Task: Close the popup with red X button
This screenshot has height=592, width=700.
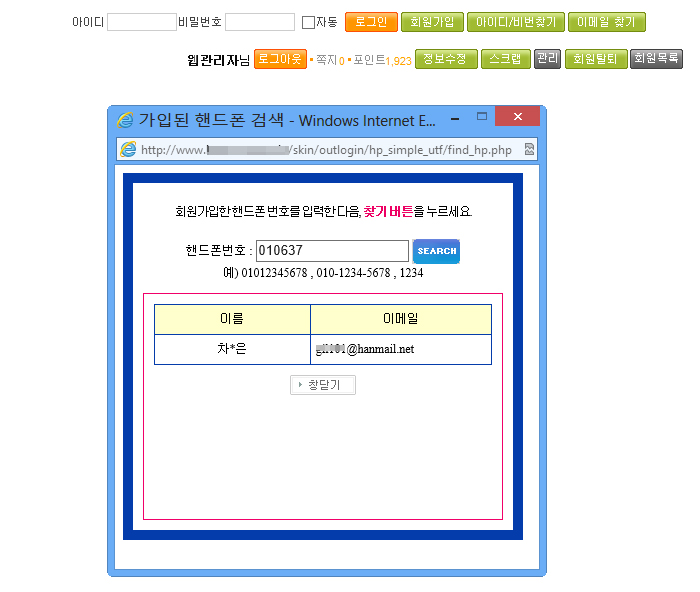Action: click(517, 117)
